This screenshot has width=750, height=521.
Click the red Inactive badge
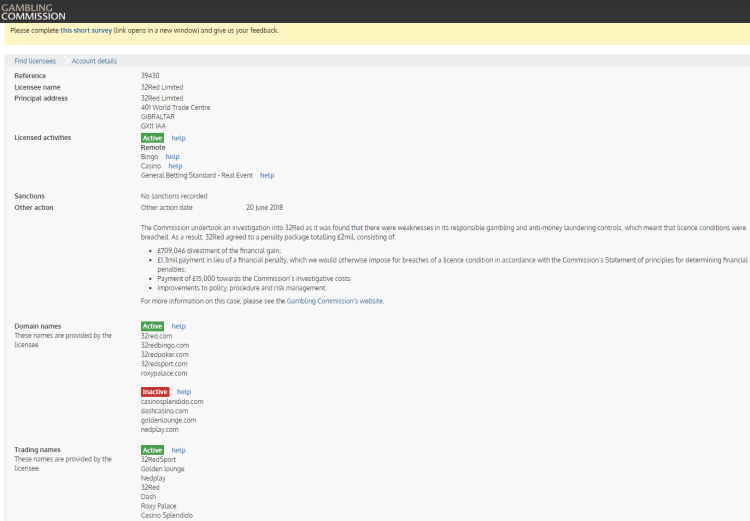coord(155,392)
